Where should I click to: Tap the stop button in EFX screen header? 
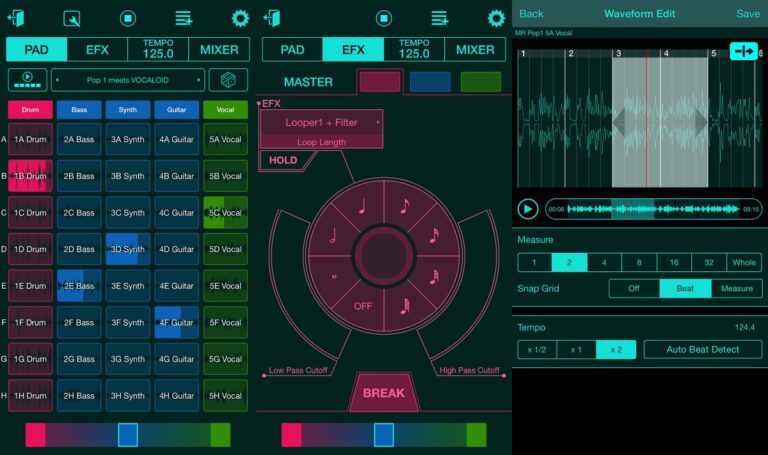[x=384, y=19]
